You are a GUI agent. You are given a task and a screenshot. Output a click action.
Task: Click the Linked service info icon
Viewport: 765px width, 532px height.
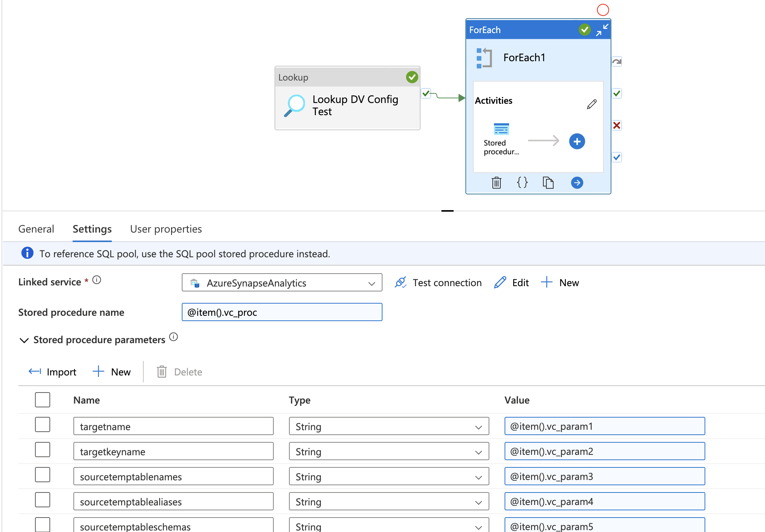click(x=97, y=280)
